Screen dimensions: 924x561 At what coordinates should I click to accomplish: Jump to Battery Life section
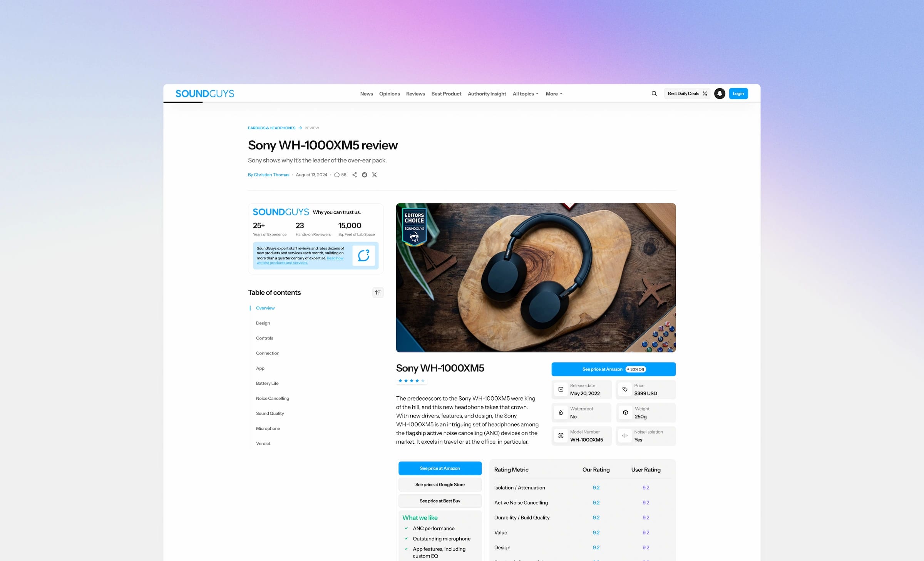coord(267,383)
